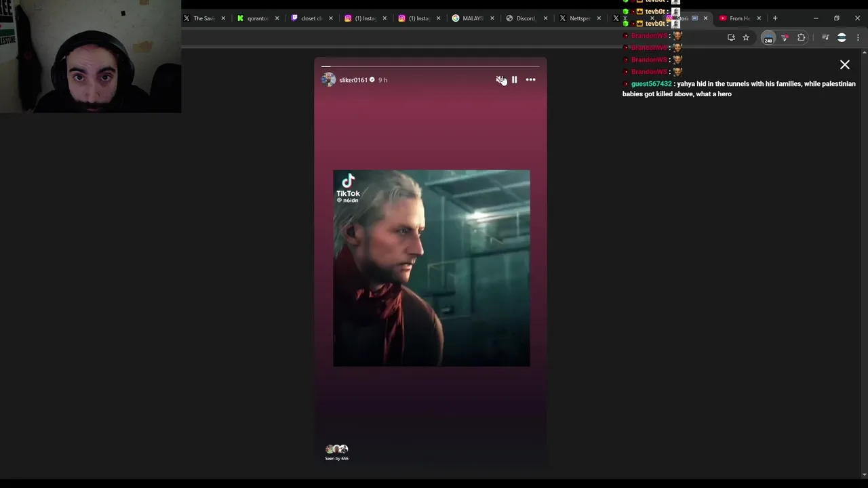This screenshot has height=488, width=868.
Task: Open the Chrome three-dot menu
Action: point(858,37)
